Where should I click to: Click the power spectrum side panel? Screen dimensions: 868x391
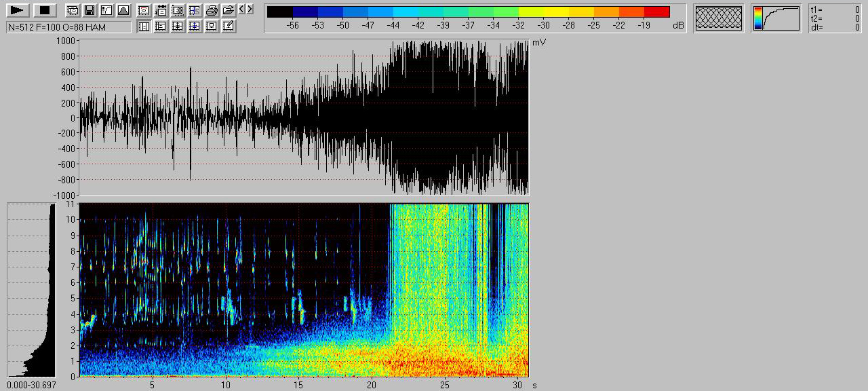(x=31, y=290)
